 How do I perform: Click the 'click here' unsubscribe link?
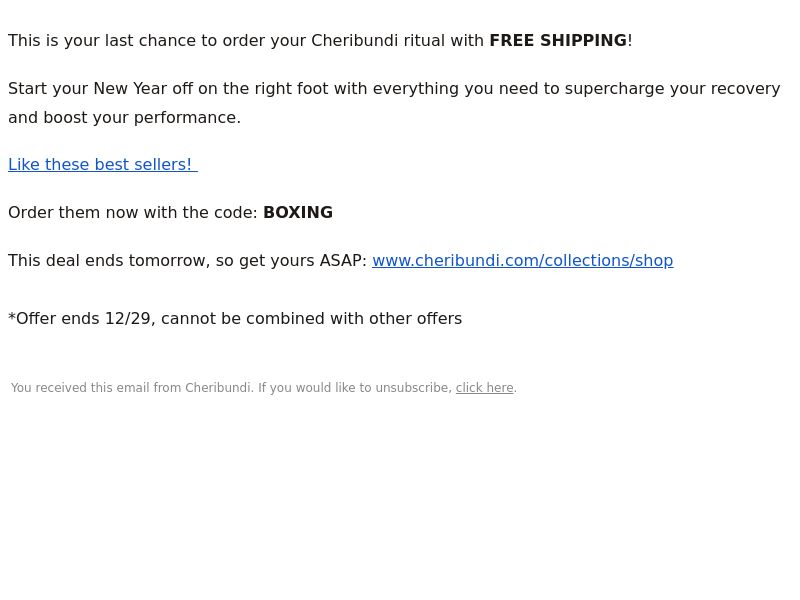tap(484, 388)
